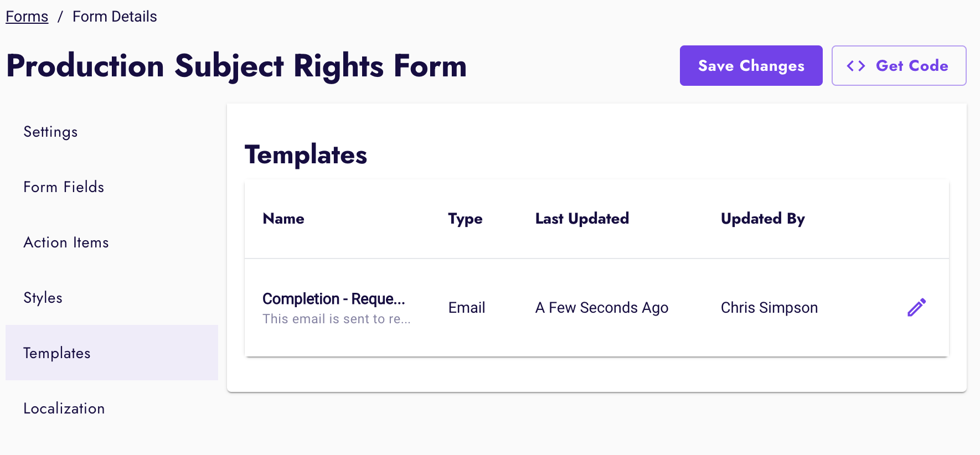Click the Chris Simpson cell
This screenshot has width=980, height=455.
click(x=769, y=308)
